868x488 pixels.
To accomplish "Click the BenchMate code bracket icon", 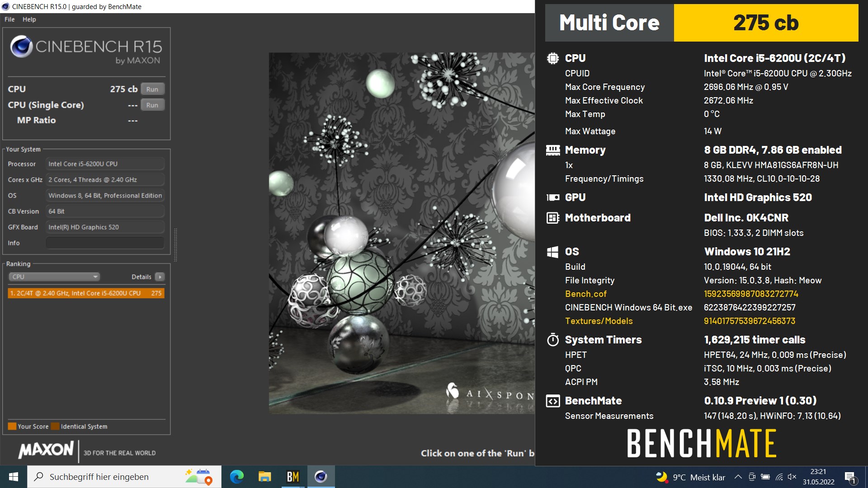I will pos(552,401).
